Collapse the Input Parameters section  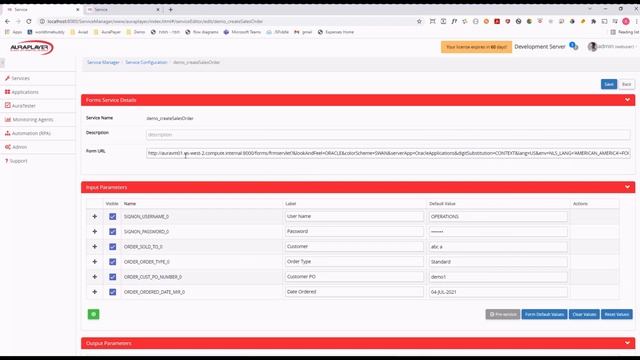coord(627,187)
